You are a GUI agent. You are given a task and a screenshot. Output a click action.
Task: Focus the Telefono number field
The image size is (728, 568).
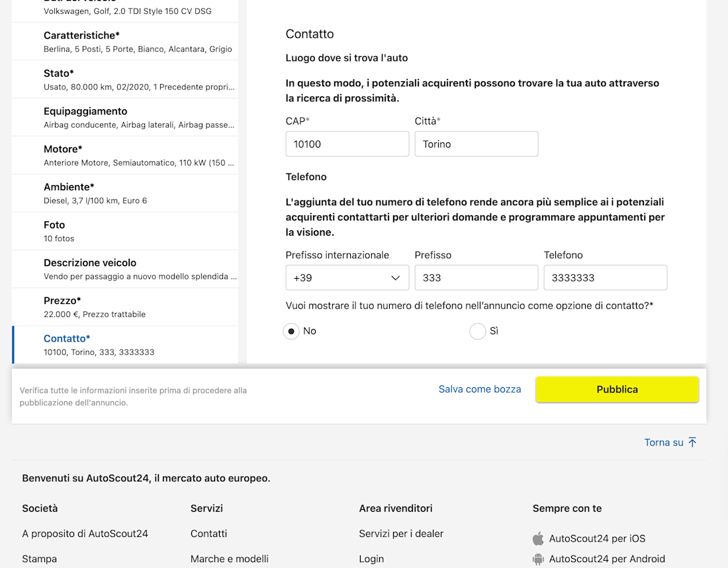pyautogui.click(x=605, y=278)
